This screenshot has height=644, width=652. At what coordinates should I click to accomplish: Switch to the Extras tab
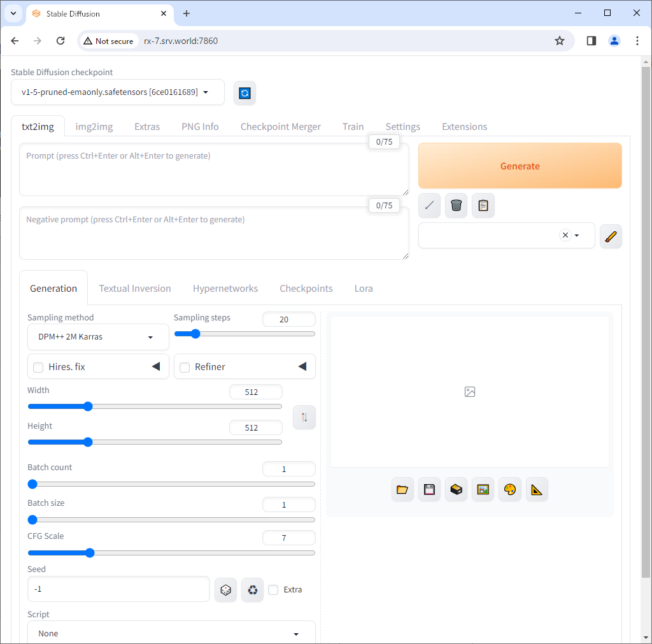[x=147, y=127]
